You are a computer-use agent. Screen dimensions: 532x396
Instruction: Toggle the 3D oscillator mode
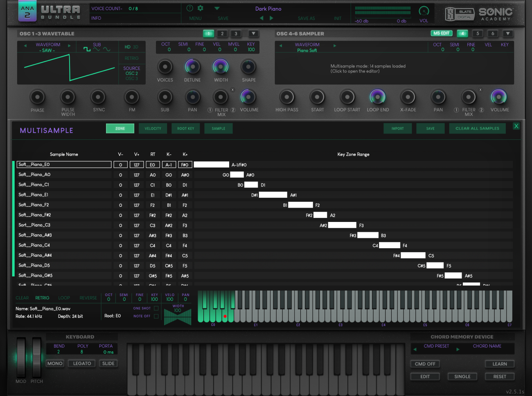[x=135, y=47]
